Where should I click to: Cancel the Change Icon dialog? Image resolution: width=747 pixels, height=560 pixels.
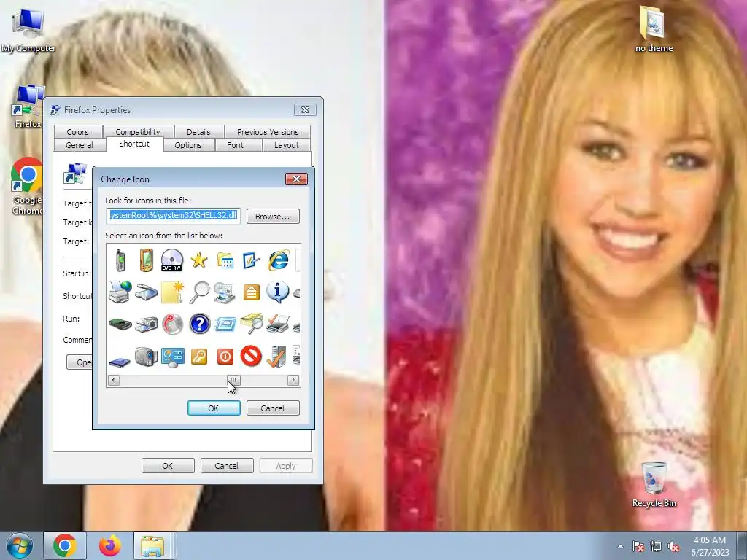tap(273, 408)
